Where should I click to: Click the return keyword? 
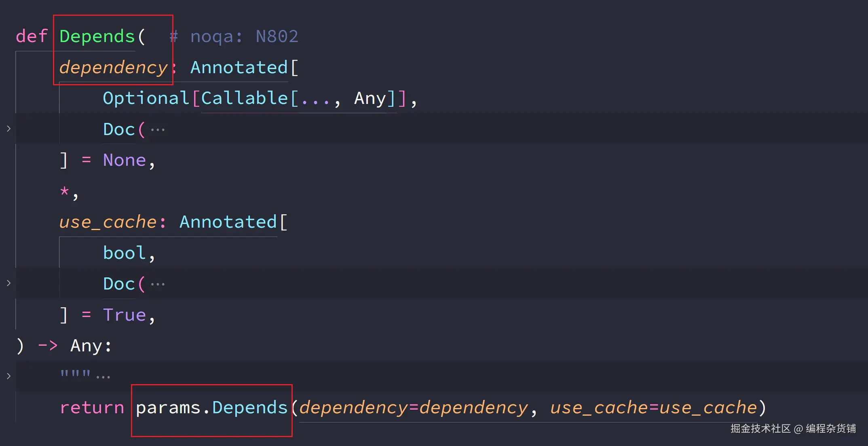92,408
